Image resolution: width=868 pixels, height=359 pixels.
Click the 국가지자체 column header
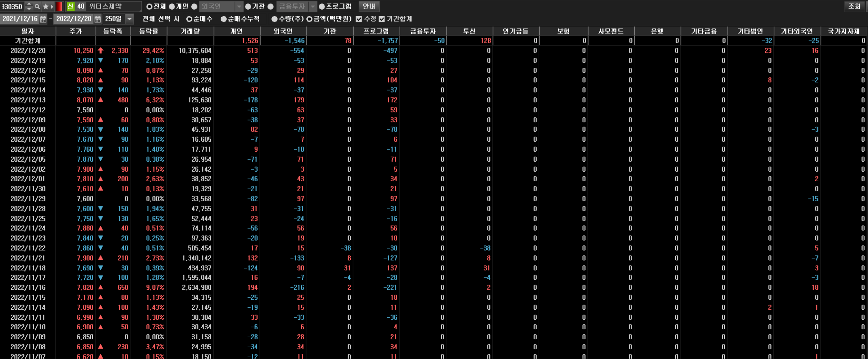tap(844, 31)
